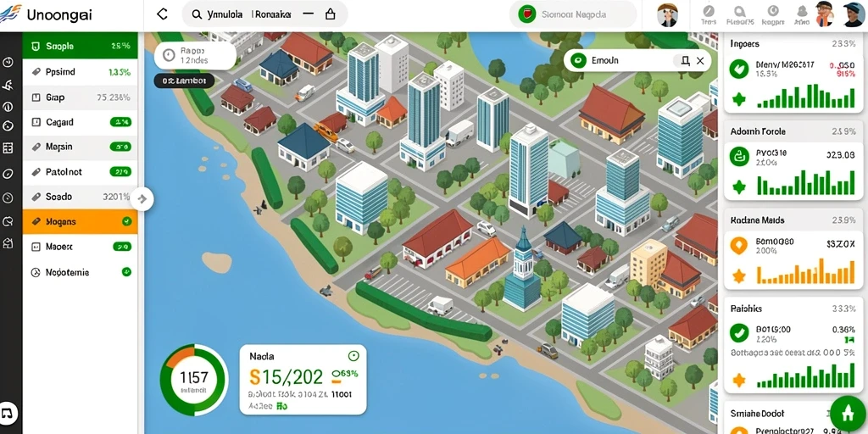The height and width of the screenshot is (434, 868).
Task: Click the orange location pin in Kodane Malds card
Action: tap(739, 245)
